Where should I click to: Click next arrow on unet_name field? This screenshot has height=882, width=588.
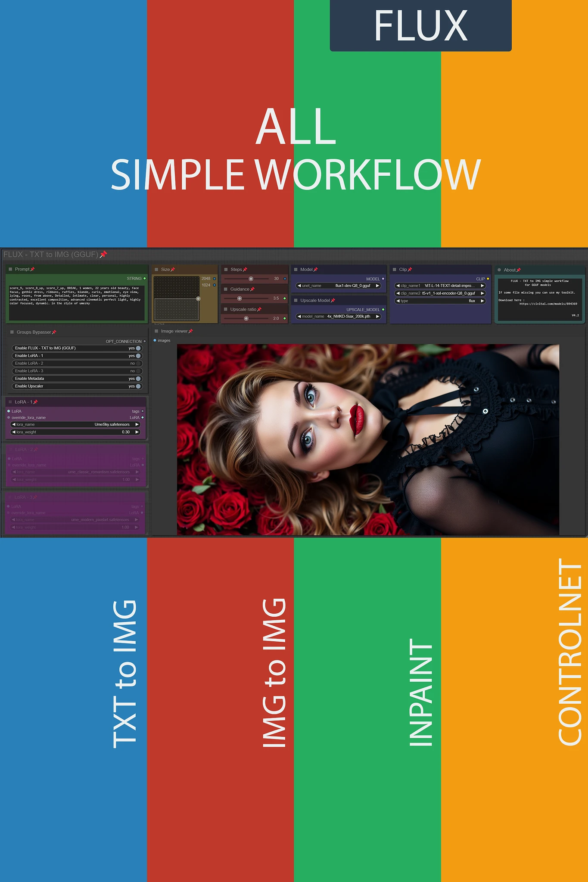click(377, 286)
